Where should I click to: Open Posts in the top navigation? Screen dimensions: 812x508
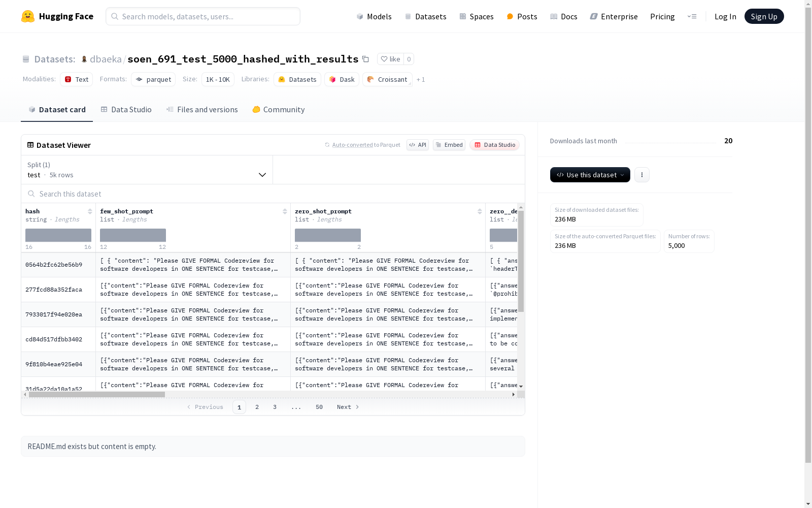click(x=522, y=16)
